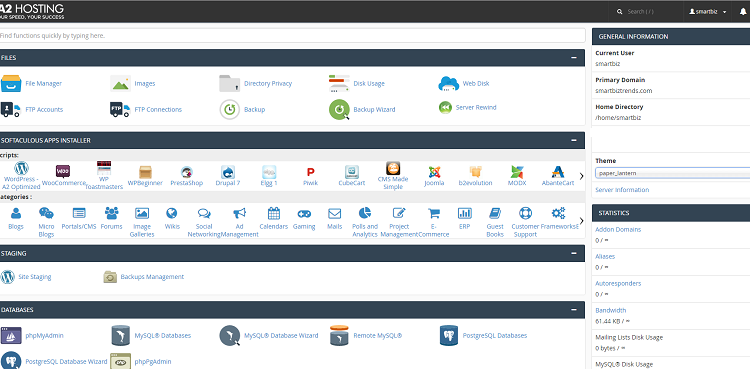
Task: Open the E-Commerce cart category icon
Action: pyautogui.click(x=434, y=213)
